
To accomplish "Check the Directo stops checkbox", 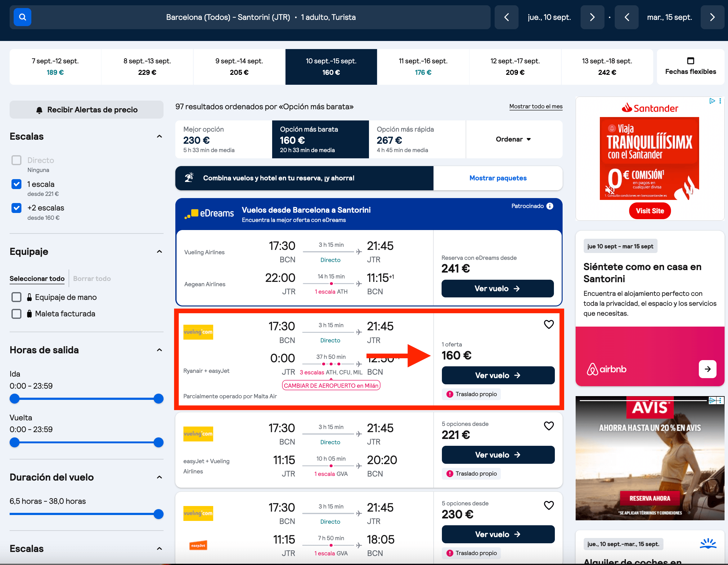I will [16, 160].
